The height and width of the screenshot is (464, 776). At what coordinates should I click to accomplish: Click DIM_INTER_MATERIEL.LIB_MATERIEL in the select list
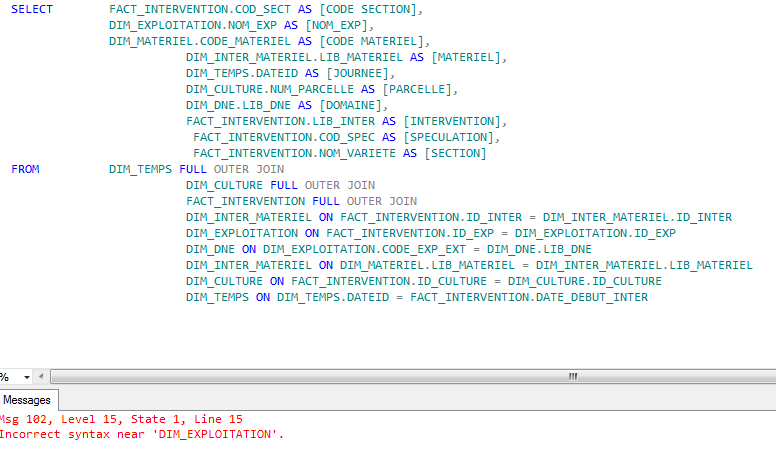coord(294,57)
